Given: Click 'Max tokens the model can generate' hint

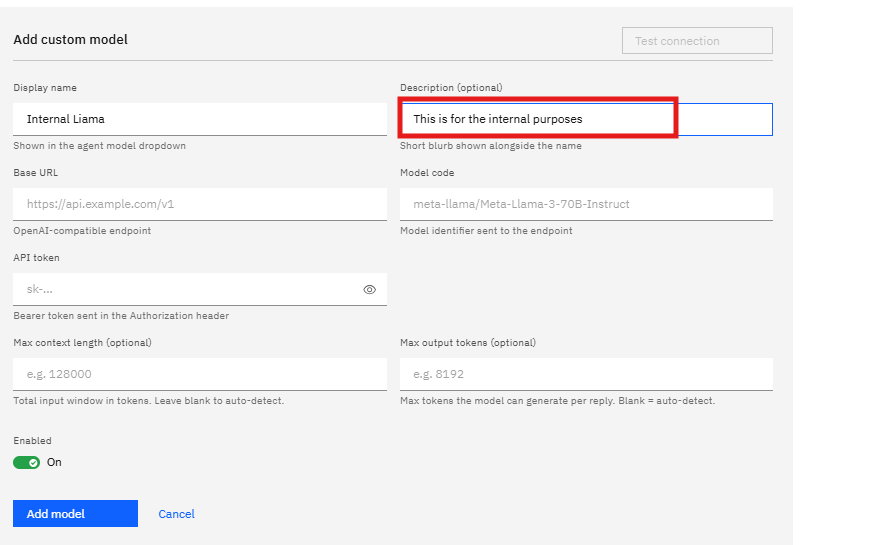Looking at the screenshot, I should (557, 400).
